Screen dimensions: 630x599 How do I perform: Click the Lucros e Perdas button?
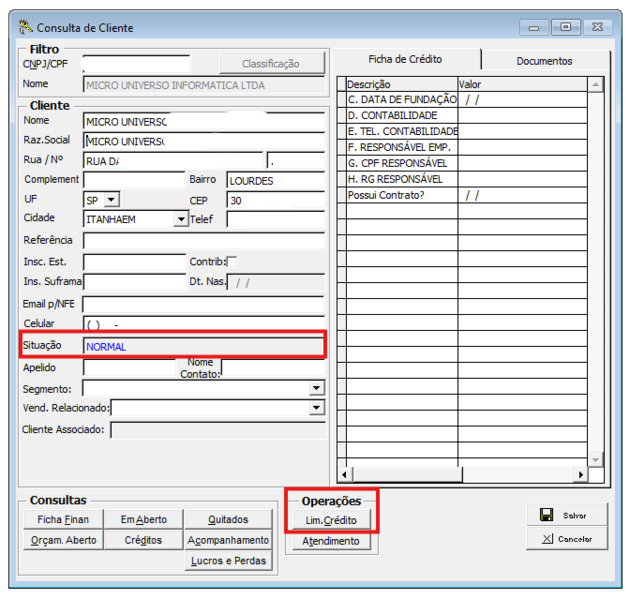pyautogui.click(x=228, y=561)
